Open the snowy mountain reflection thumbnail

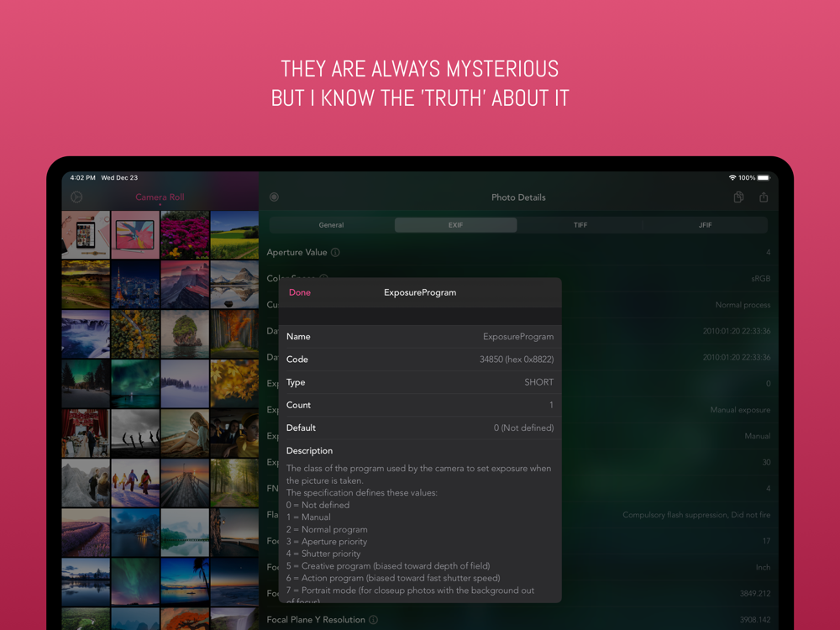tap(234, 285)
